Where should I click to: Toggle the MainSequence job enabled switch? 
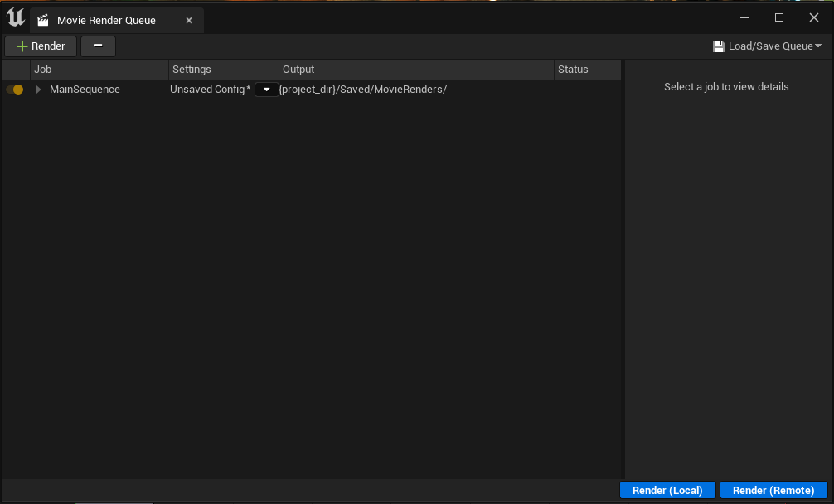(x=15, y=90)
